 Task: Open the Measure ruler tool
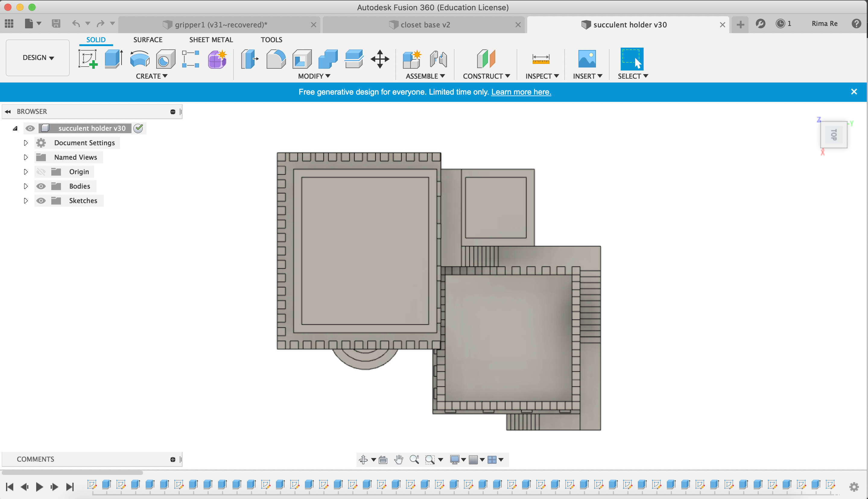[x=540, y=59]
